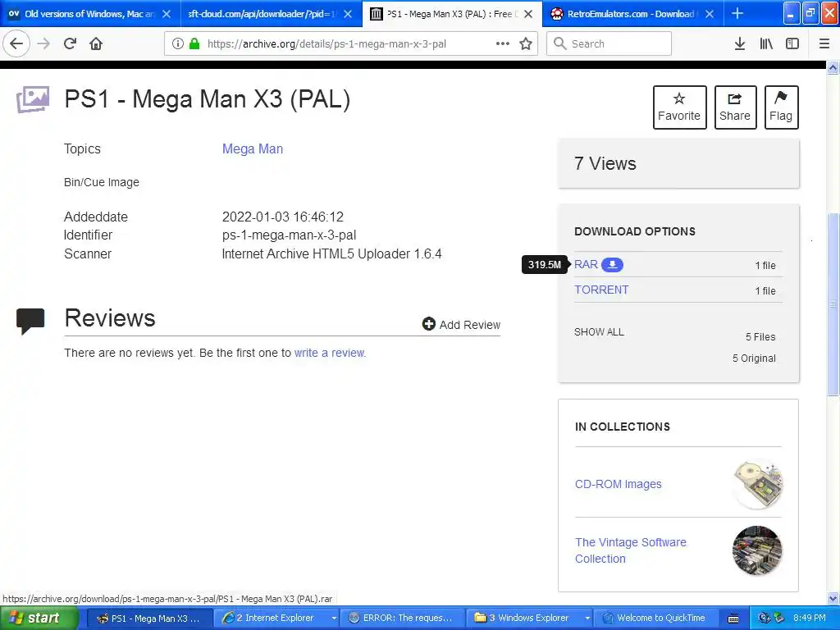Open the write a review link
Screen dimensions: 840x630
click(330, 353)
